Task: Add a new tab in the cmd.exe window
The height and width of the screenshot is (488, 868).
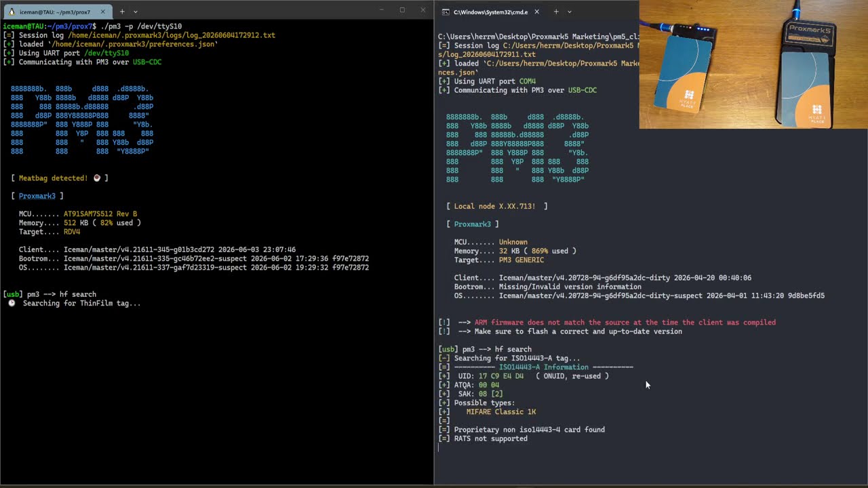Action: [x=555, y=12]
